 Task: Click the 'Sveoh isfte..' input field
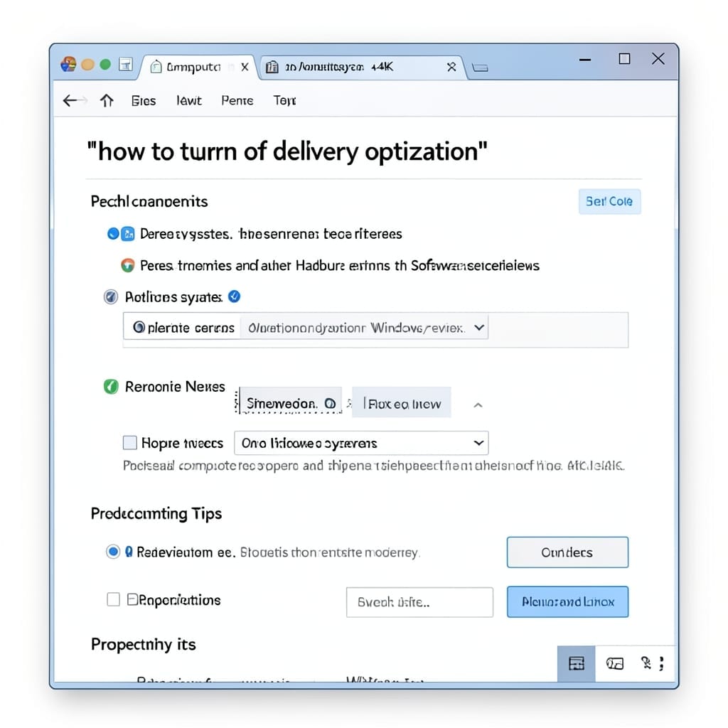point(419,602)
